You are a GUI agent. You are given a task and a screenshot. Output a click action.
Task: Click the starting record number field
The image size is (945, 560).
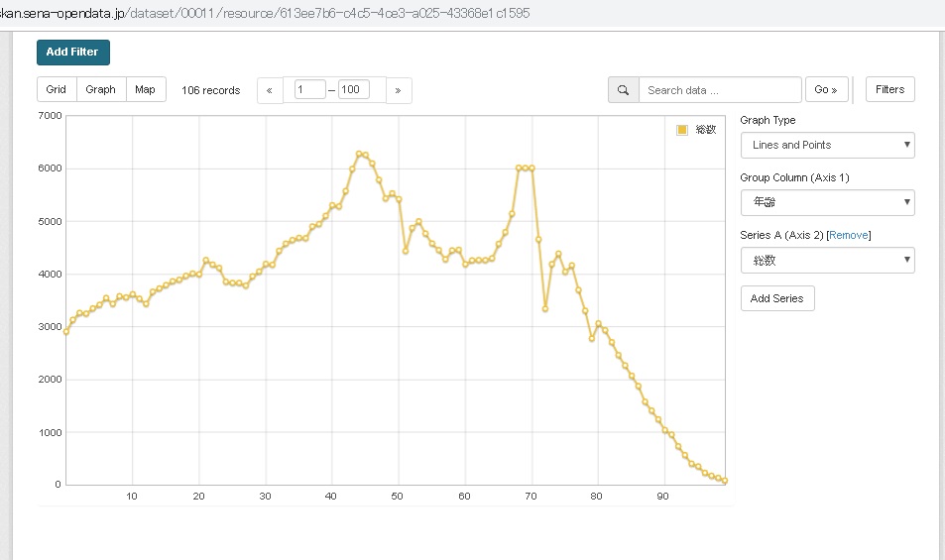309,90
